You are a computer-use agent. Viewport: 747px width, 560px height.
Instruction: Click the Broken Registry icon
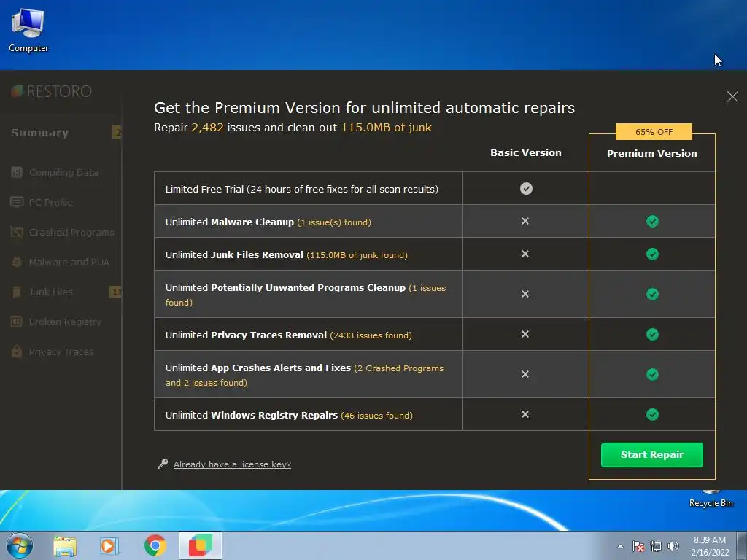click(17, 322)
